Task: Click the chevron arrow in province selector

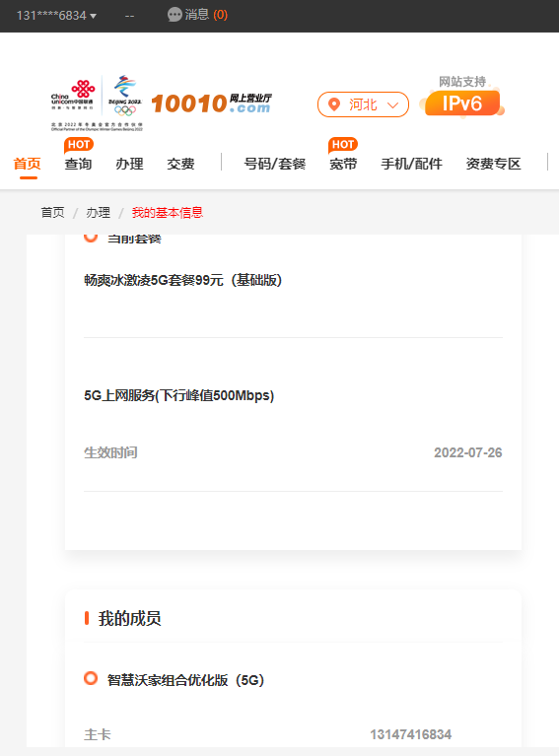Action: pos(393,105)
